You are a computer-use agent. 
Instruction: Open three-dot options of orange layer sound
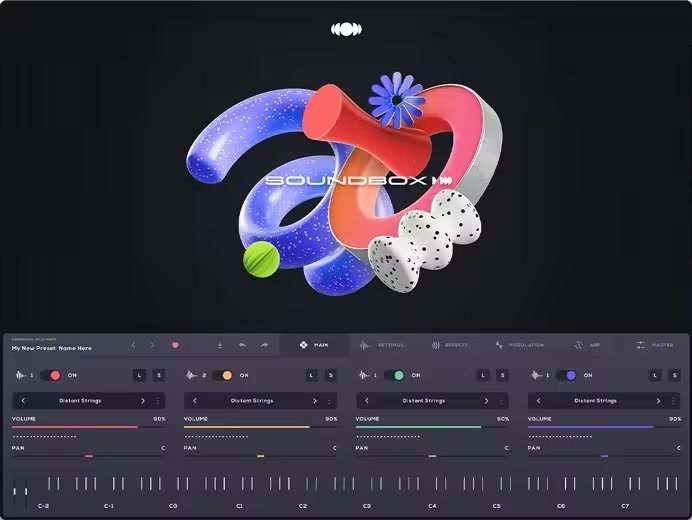pos(329,401)
